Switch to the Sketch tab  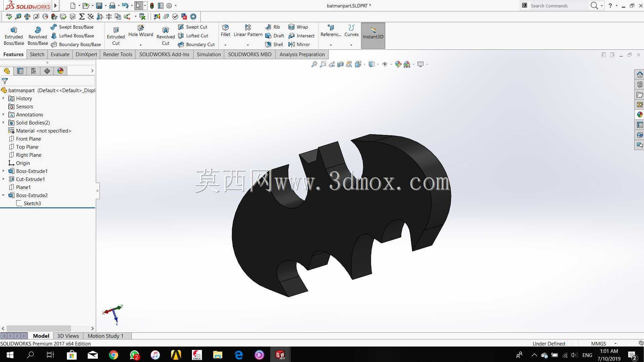pos(37,54)
